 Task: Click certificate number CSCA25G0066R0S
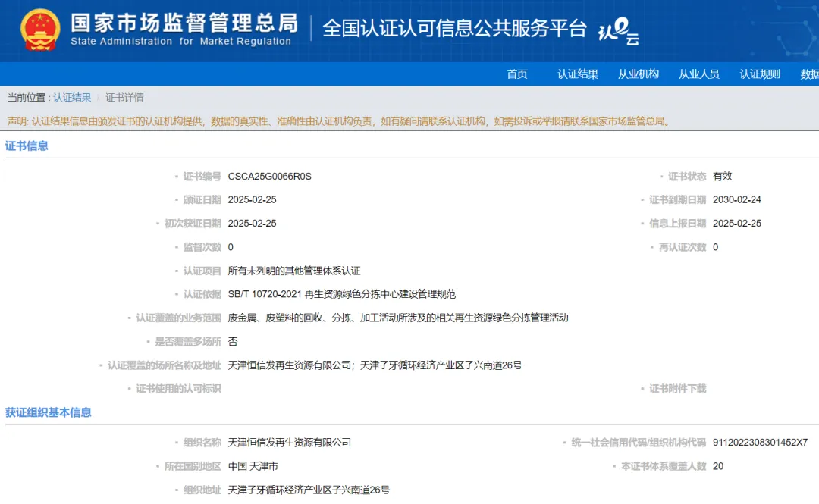point(269,177)
